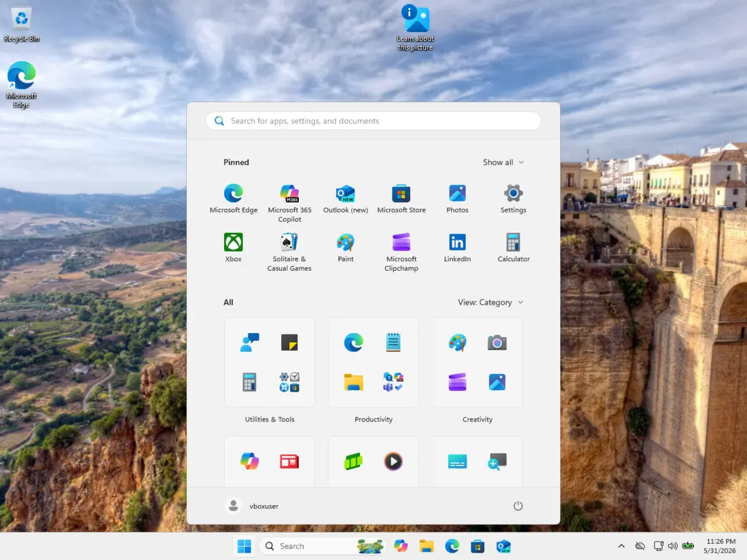747x560 pixels.
Task: Show hidden icons in the system tray
Action: click(x=621, y=546)
